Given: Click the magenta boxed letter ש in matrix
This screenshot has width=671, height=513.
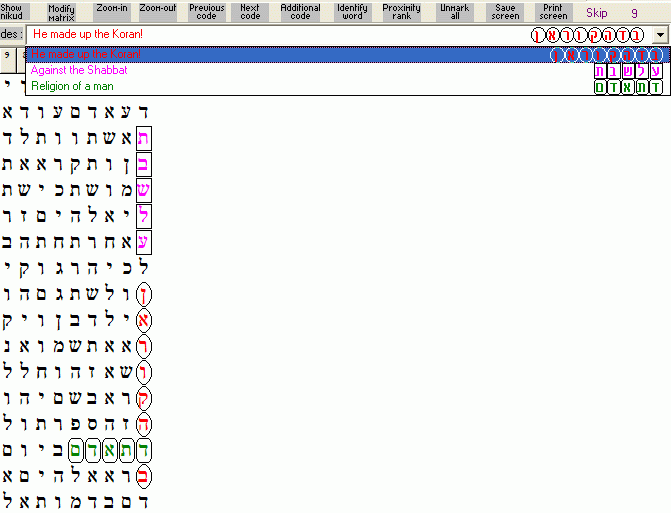Looking at the screenshot, I should click(x=143, y=190).
